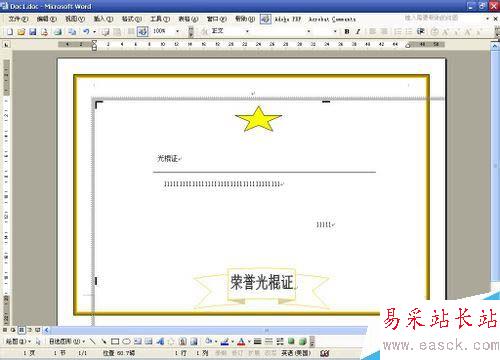This screenshot has height=360, width=500.
Task: Click the Line Color brush icon
Action: pos(225,341)
